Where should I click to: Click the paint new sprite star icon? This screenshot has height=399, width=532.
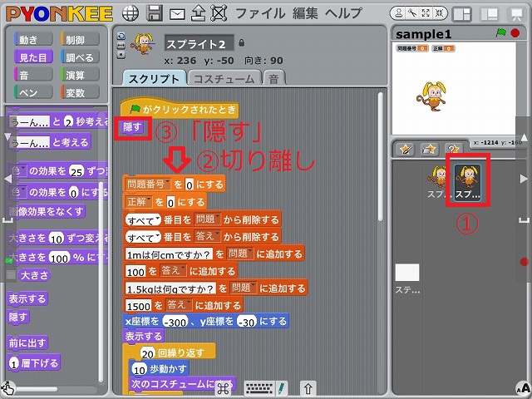pos(406,150)
